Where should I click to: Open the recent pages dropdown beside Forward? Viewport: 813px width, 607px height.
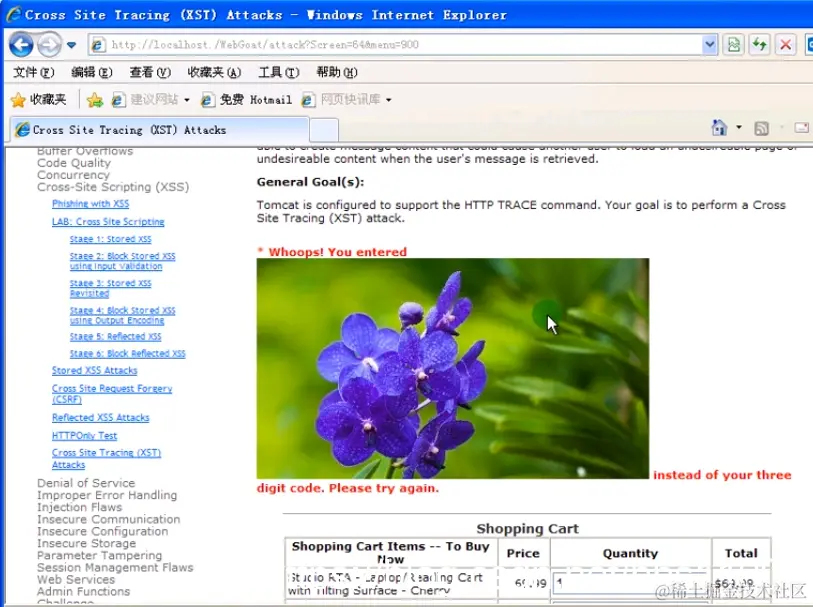72,45
